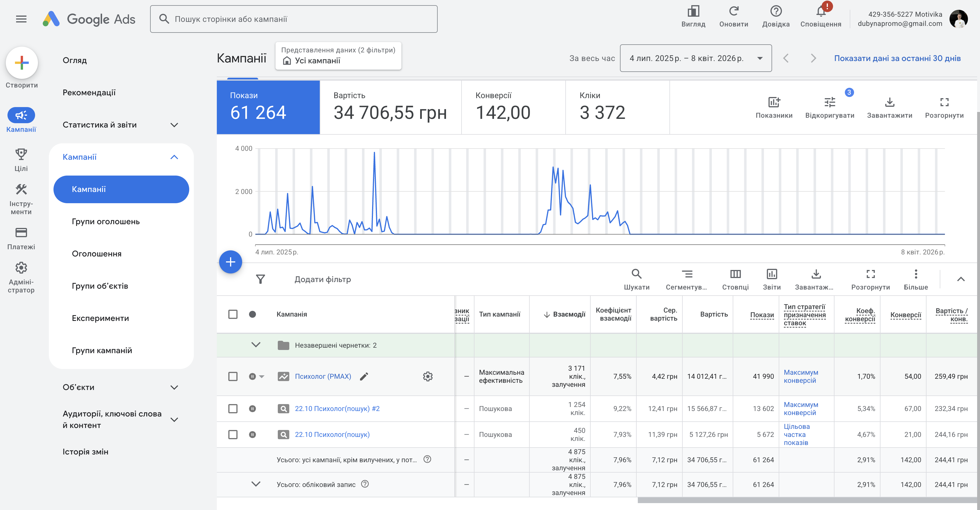Go to Групи оголошень
Image resolution: width=980 pixels, height=510 pixels.
106,222
